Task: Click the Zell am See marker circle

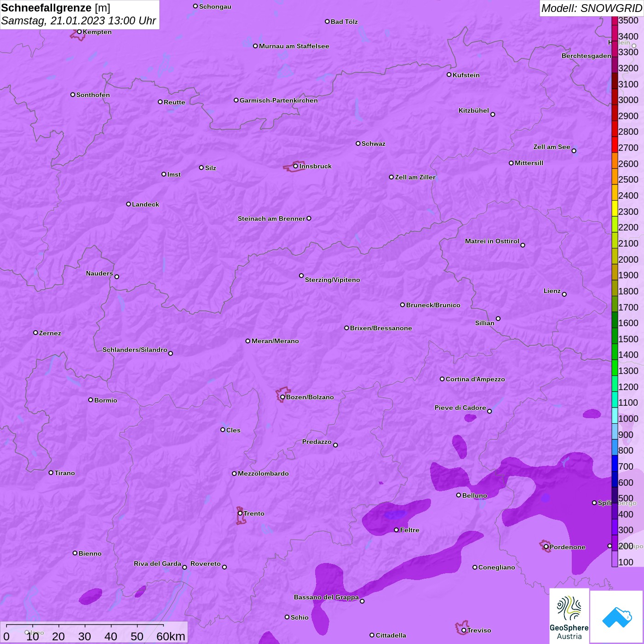Action: tap(574, 151)
